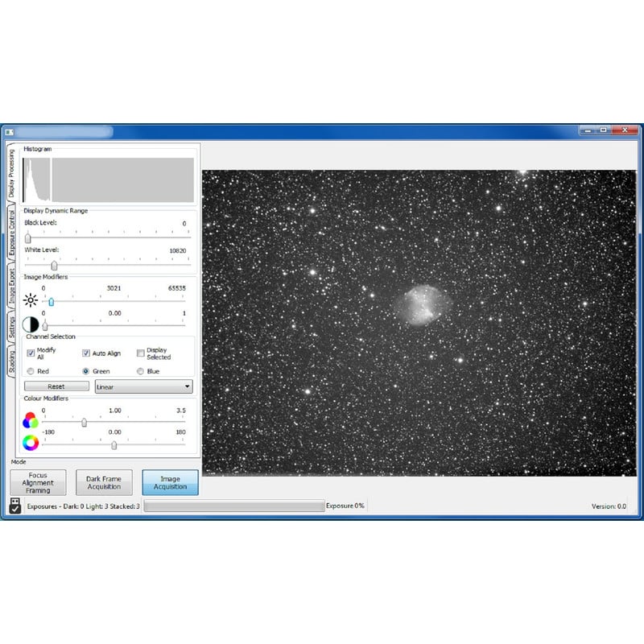Click the hue slider handle

click(x=114, y=445)
